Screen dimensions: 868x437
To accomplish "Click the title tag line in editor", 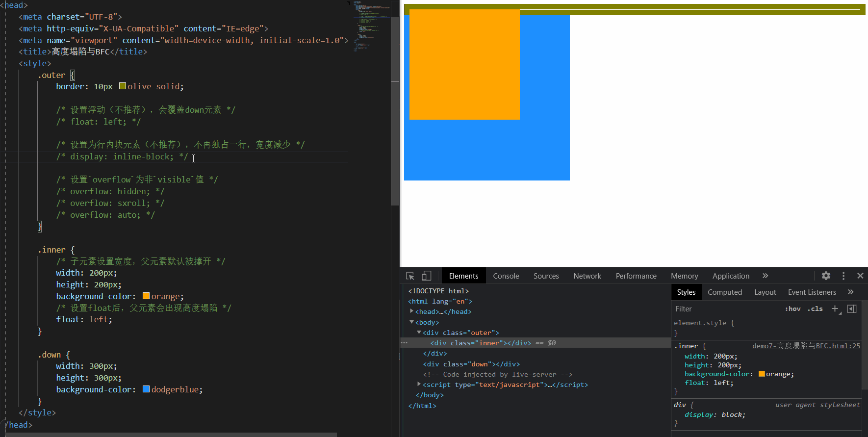I will [x=83, y=51].
